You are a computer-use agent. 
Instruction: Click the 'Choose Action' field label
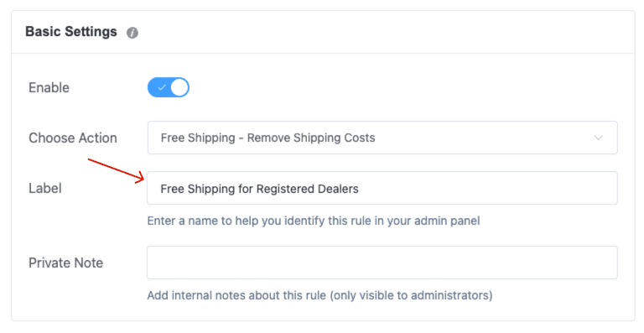click(73, 138)
